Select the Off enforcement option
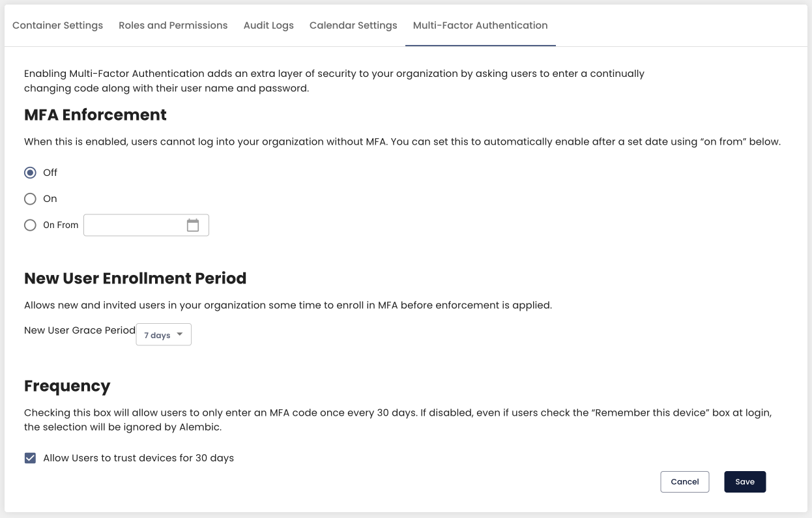The height and width of the screenshot is (518, 812). tap(30, 172)
